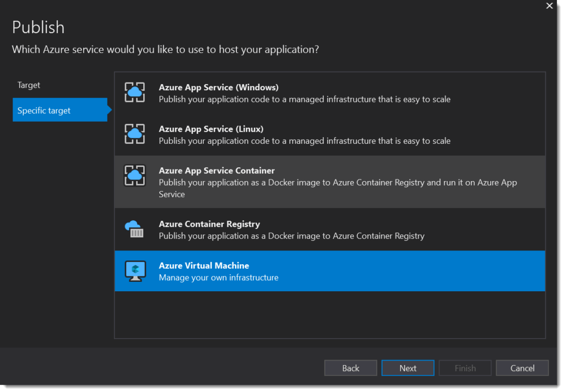564x392 pixels.
Task: Choose Azure App Service (Windows) title
Action: 219,88
